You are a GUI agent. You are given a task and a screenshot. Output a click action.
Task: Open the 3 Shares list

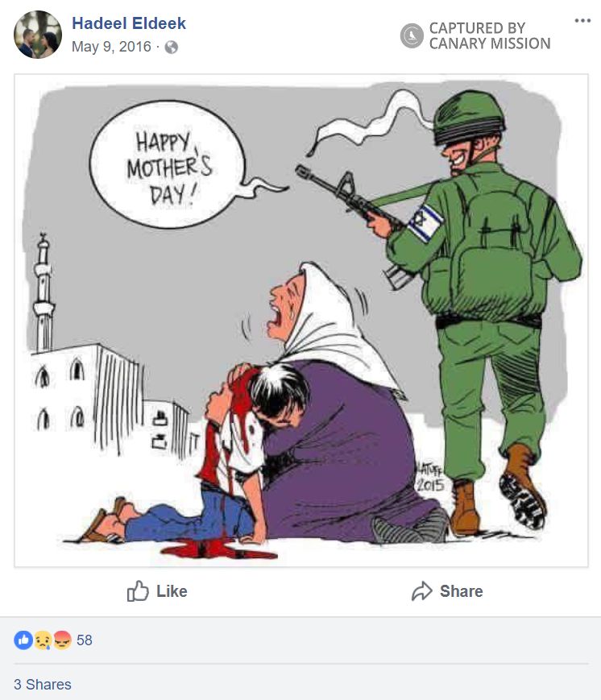click(43, 685)
